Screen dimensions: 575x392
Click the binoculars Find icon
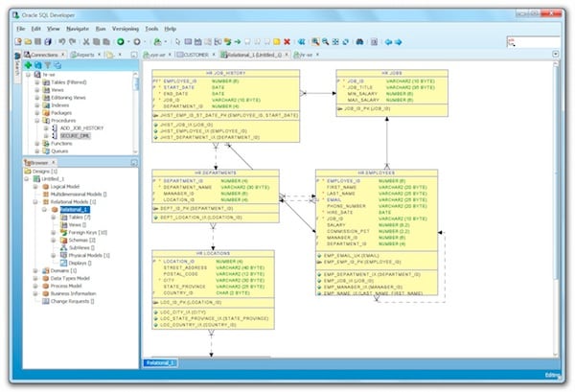[359, 42]
